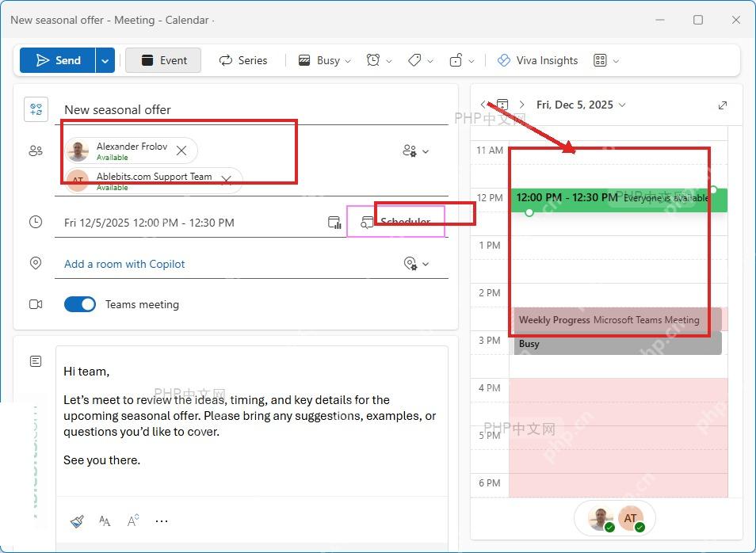756x553 pixels.
Task: Open the Send options dropdown arrow
Action: click(105, 61)
